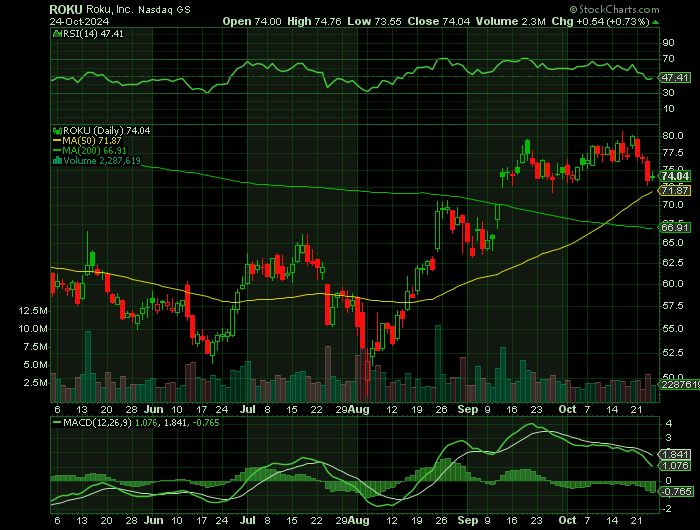Click the 1.841 signal tag on the MACD axis

676,455
